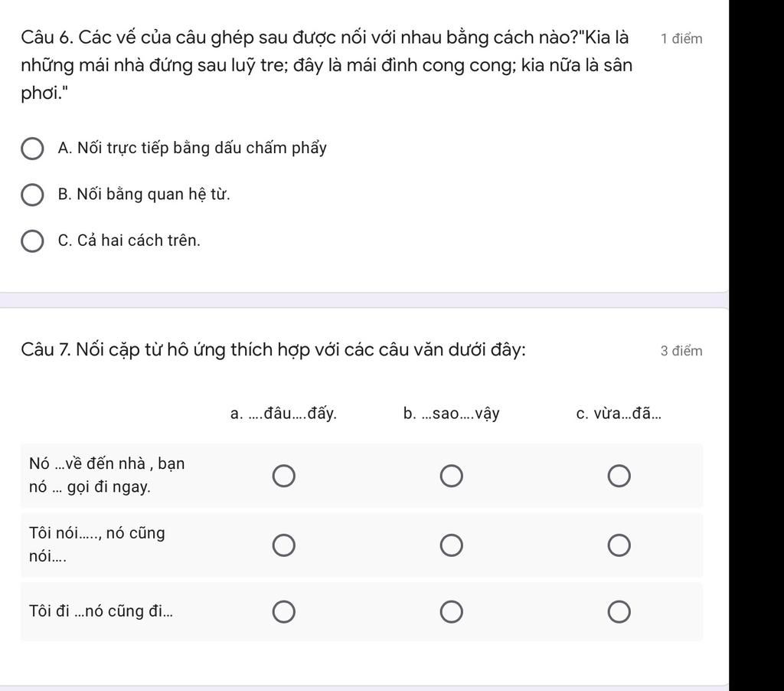Click column header 'a. ....đâu....đấy.'
This screenshot has height=691, width=784.
[283, 414]
